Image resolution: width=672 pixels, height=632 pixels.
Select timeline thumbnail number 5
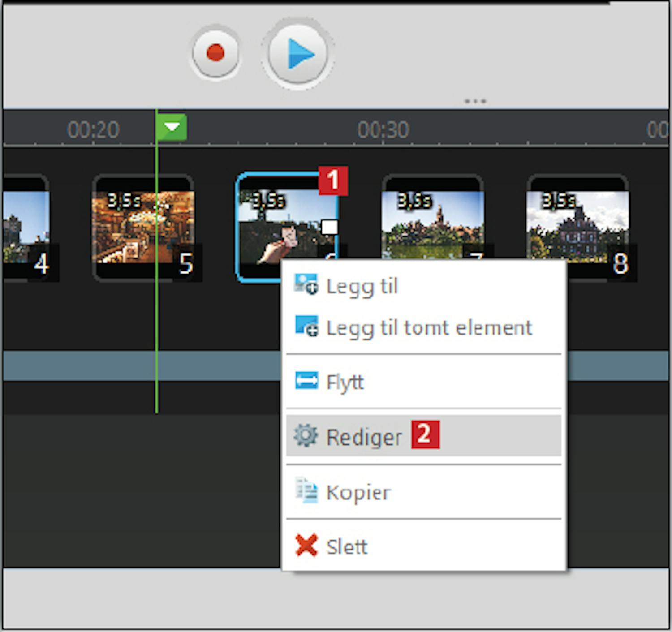tap(143, 228)
